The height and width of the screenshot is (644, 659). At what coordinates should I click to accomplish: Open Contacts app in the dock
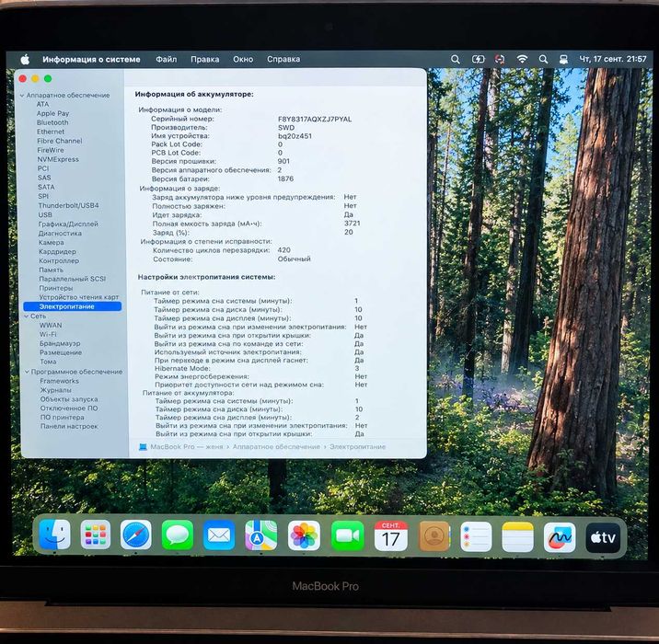434,536
